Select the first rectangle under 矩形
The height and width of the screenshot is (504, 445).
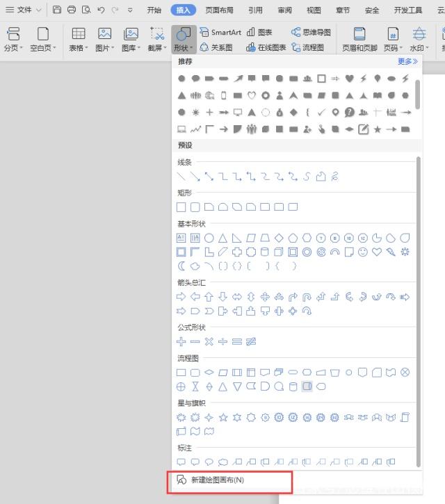pos(181,207)
